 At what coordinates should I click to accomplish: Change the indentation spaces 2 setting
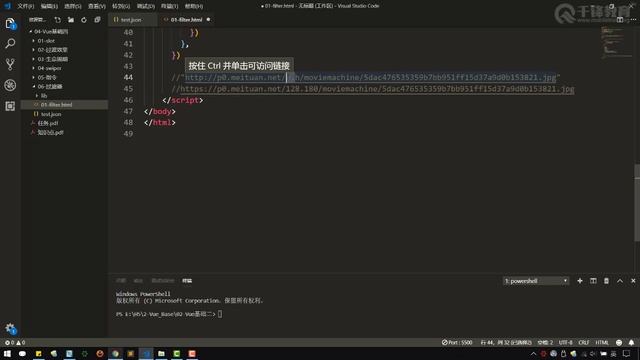click(545, 342)
